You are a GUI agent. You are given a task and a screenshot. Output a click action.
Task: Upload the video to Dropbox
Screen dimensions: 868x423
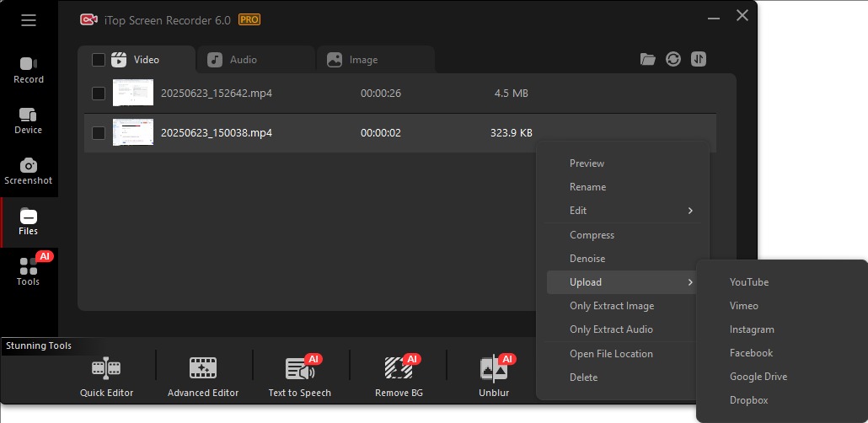[749, 400]
